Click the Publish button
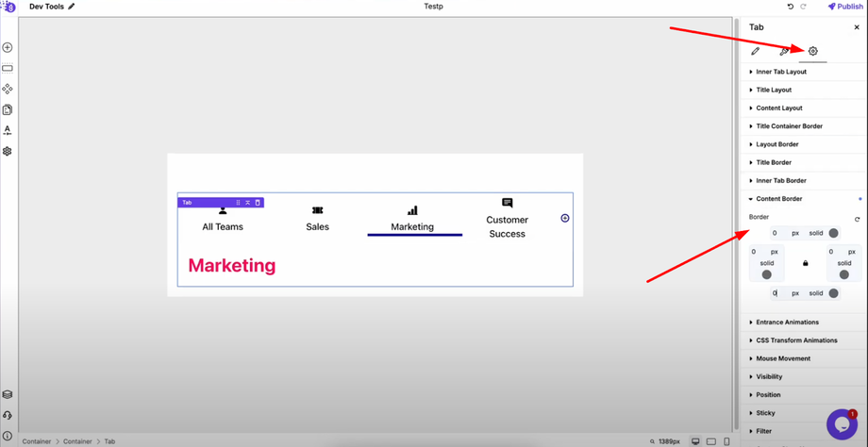 (x=845, y=7)
